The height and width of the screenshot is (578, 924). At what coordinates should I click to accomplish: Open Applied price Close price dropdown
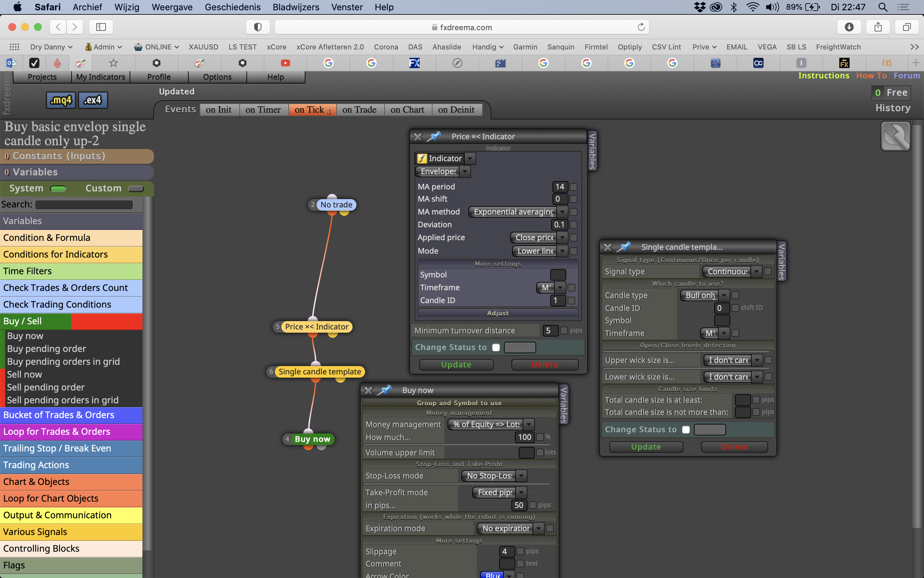point(539,237)
